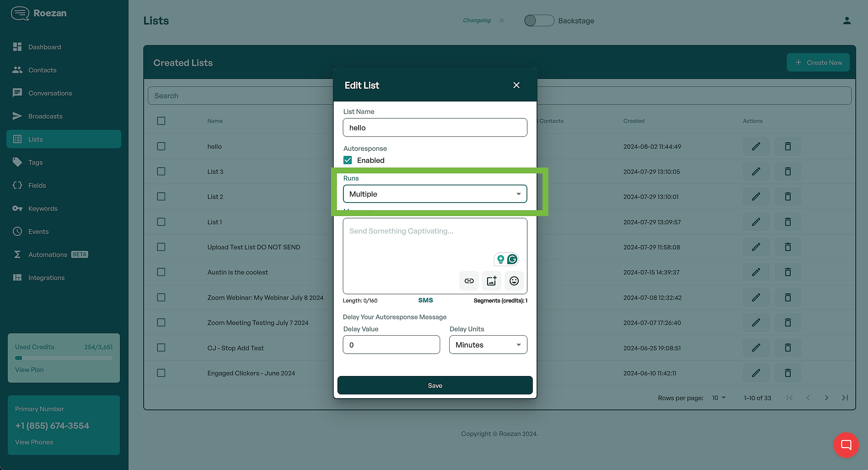
Task: Click the Grammarly icon in message field
Action: click(x=512, y=259)
